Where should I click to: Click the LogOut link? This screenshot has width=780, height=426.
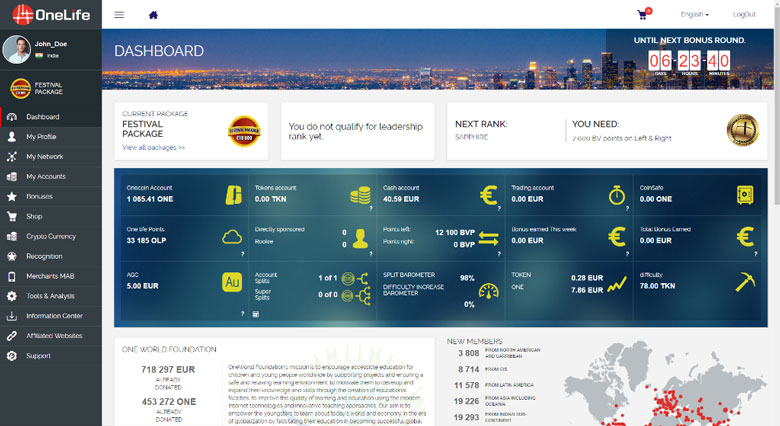point(744,14)
